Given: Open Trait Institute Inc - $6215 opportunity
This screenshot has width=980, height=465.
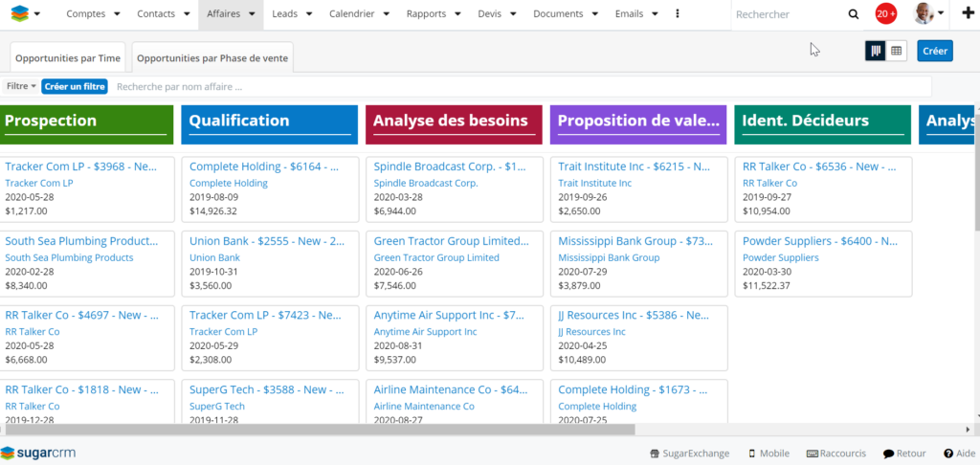Looking at the screenshot, I should (x=635, y=166).
